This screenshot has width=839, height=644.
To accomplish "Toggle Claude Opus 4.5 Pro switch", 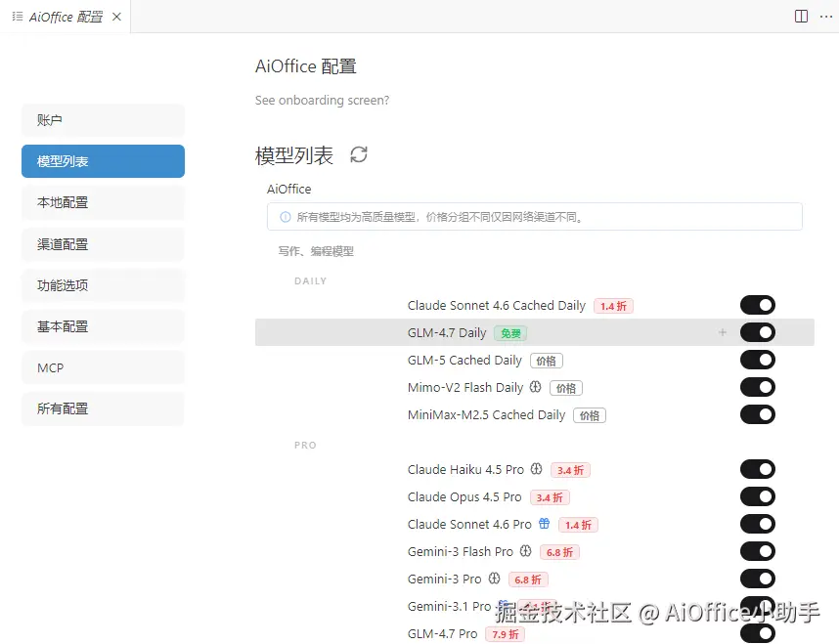I will coord(758,496).
